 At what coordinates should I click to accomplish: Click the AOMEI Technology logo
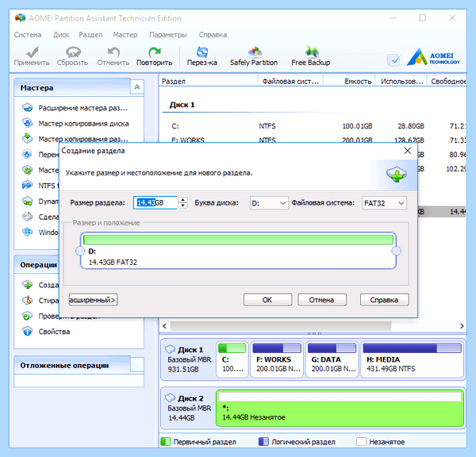(x=433, y=57)
